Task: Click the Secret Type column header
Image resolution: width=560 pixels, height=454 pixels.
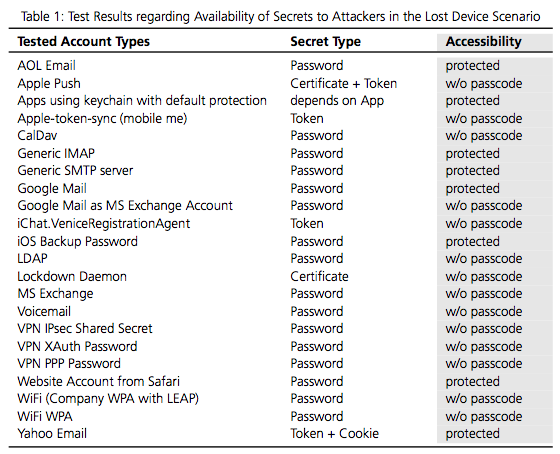Action: (x=325, y=42)
